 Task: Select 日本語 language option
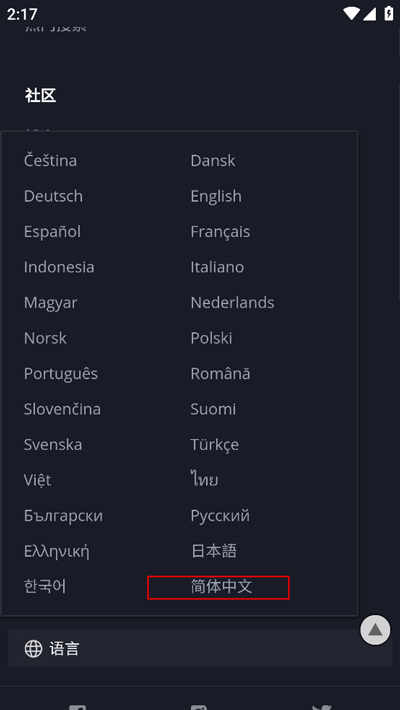pyautogui.click(x=214, y=551)
